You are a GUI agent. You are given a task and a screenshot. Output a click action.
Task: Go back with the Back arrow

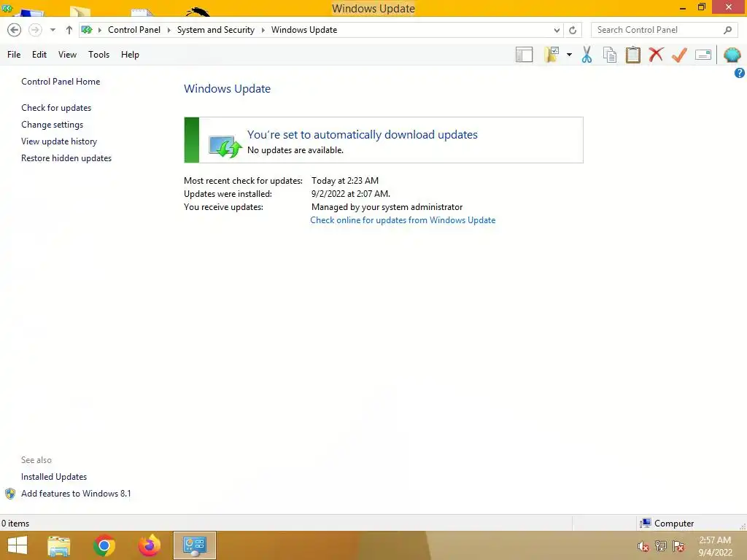15,30
